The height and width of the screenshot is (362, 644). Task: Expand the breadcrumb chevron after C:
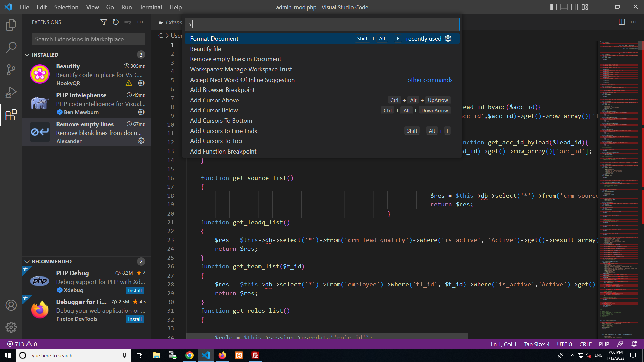(167, 35)
